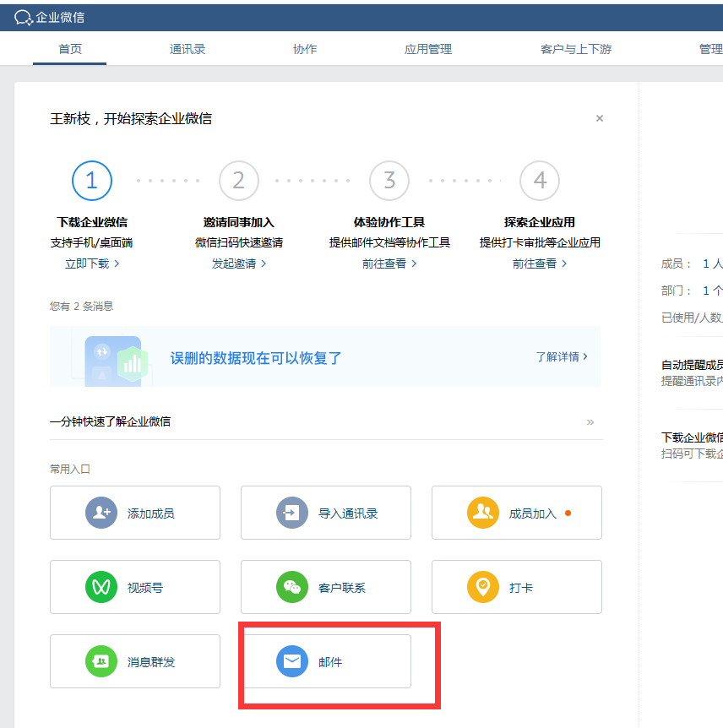Viewport: 723px width, 728px height.
Task: Click the step 4 circle icon
Action: [x=540, y=181]
